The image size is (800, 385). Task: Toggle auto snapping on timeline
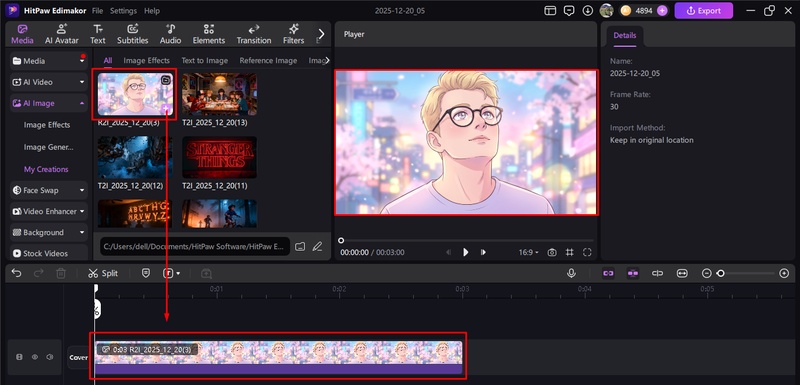coord(633,273)
